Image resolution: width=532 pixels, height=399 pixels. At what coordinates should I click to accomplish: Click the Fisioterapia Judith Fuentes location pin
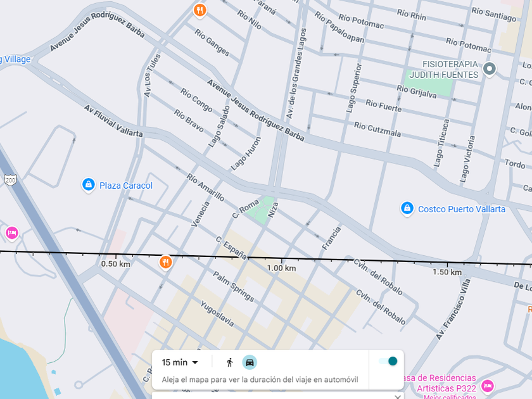[489, 69]
